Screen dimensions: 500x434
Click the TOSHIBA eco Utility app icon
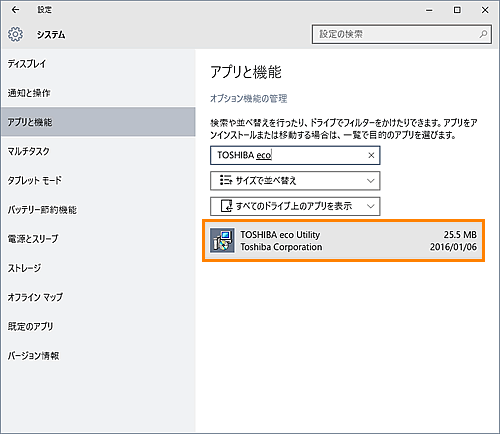pos(222,241)
